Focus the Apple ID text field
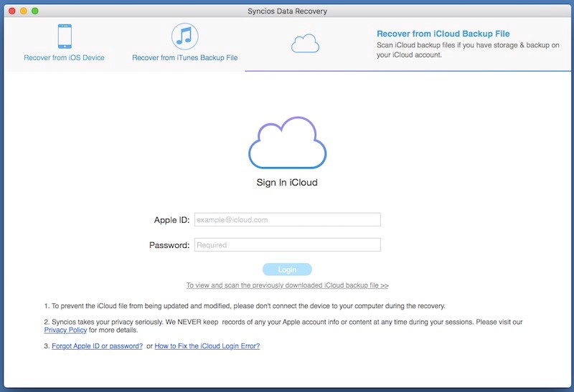Image resolution: width=574 pixels, height=392 pixels. point(287,220)
